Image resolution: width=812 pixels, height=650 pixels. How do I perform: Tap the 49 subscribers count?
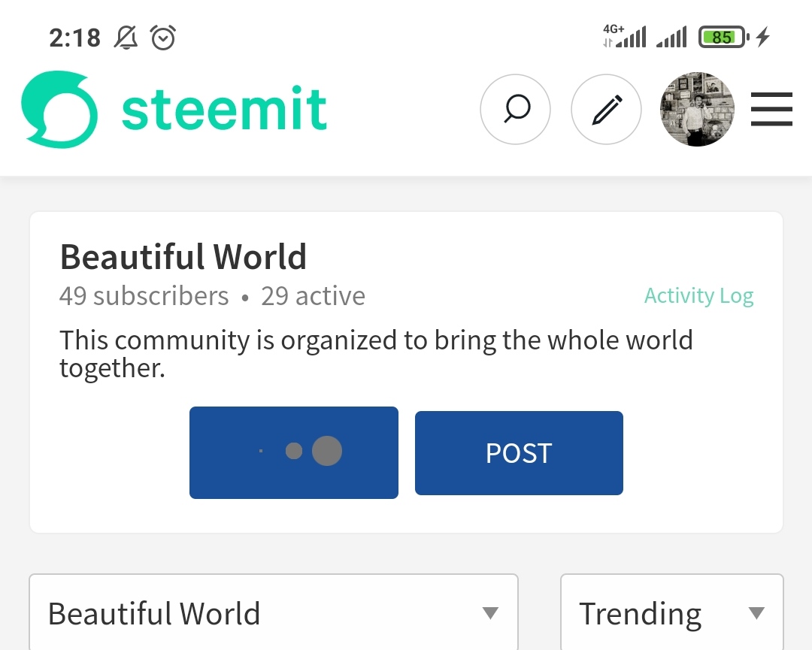click(x=144, y=296)
